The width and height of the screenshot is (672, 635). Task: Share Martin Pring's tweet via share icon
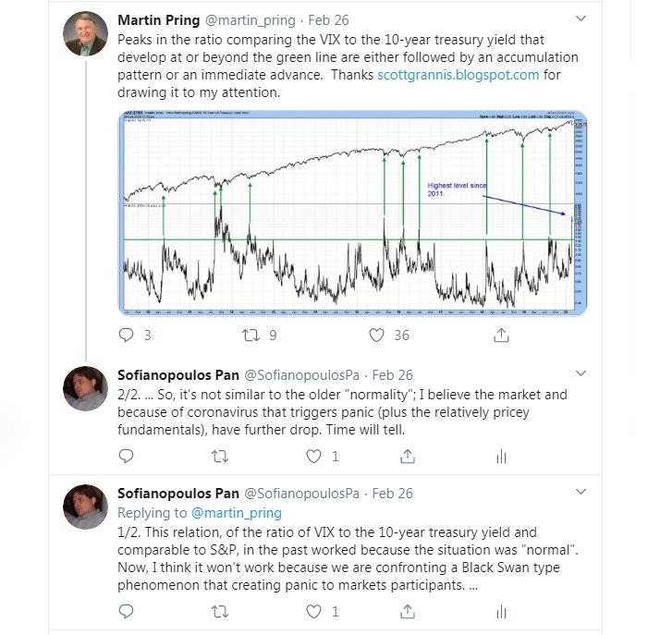click(501, 336)
